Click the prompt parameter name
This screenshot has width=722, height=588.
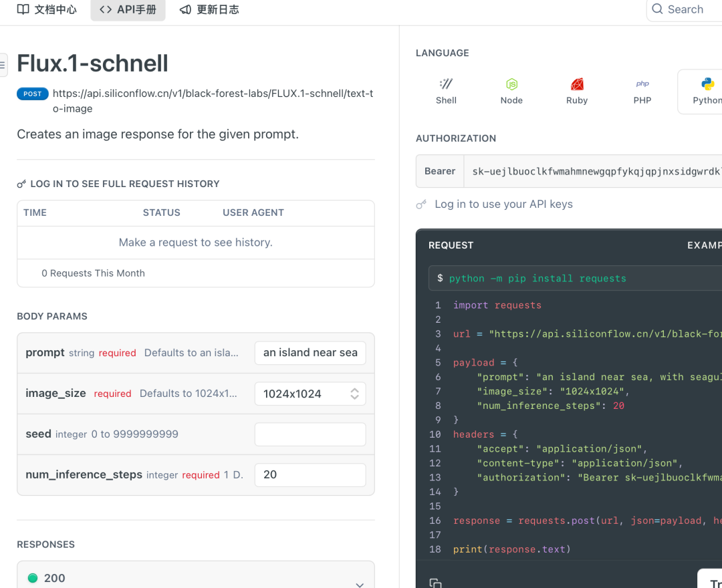coord(45,352)
